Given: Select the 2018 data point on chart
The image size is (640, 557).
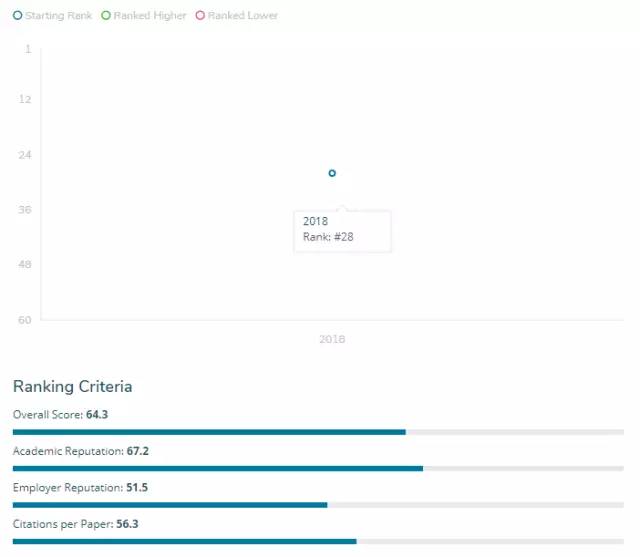Looking at the screenshot, I should (x=332, y=173).
